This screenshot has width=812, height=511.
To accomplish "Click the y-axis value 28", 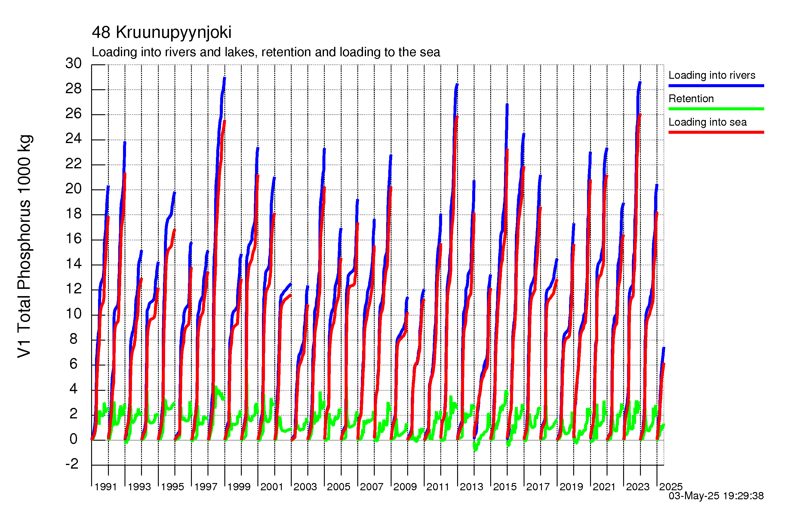I will [73, 89].
